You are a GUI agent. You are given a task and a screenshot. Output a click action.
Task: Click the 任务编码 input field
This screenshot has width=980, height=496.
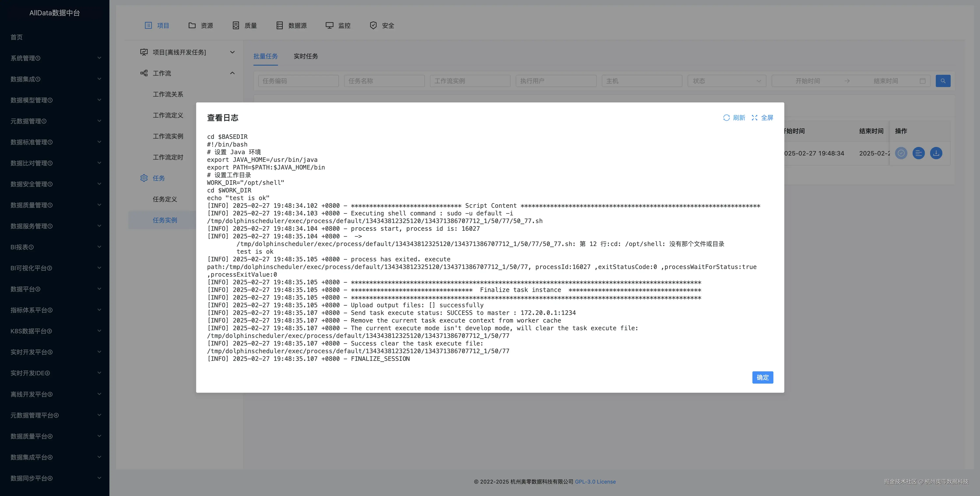coord(298,81)
